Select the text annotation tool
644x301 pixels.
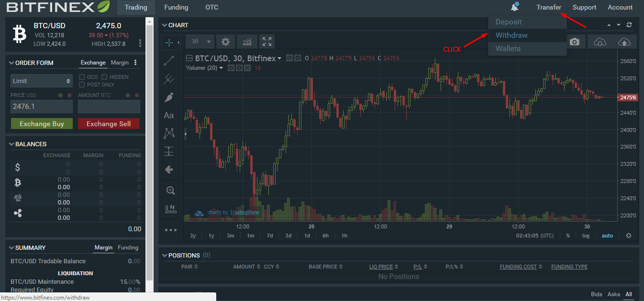[x=169, y=115]
